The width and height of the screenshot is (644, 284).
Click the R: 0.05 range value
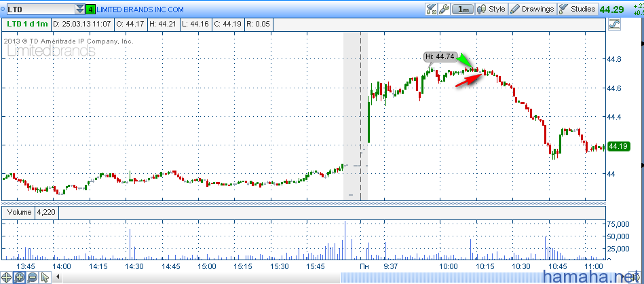coord(259,24)
